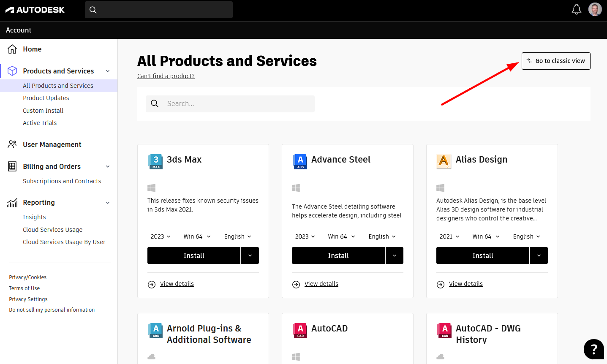Collapse the Billing and Orders section

108,166
